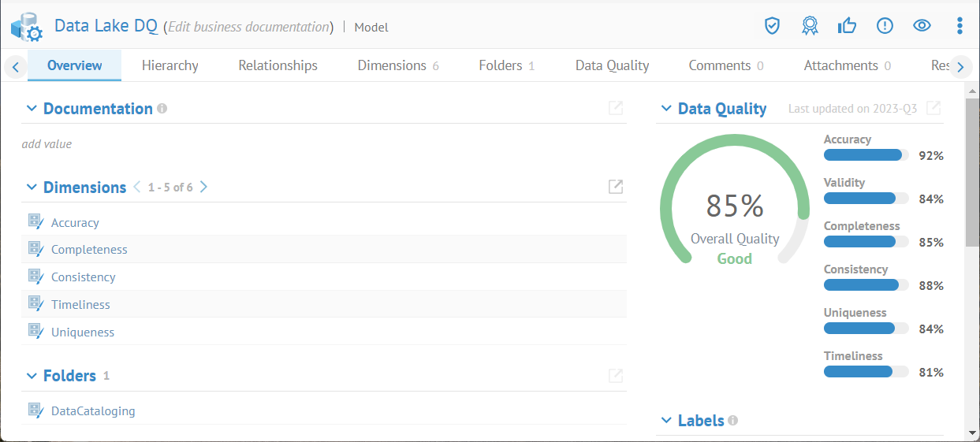
Task: Open Dimensions section pop-out icon
Action: pos(616,187)
